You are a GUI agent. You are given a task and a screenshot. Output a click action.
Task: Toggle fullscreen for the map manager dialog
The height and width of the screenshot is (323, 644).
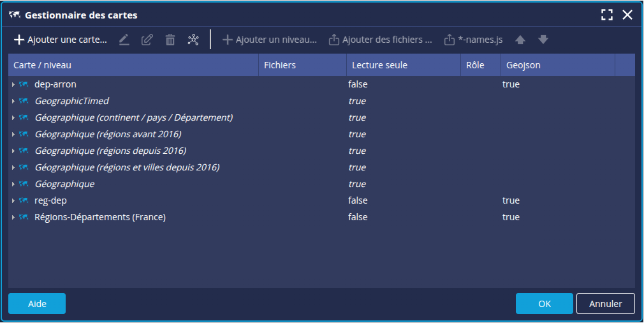pyautogui.click(x=607, y=15)
